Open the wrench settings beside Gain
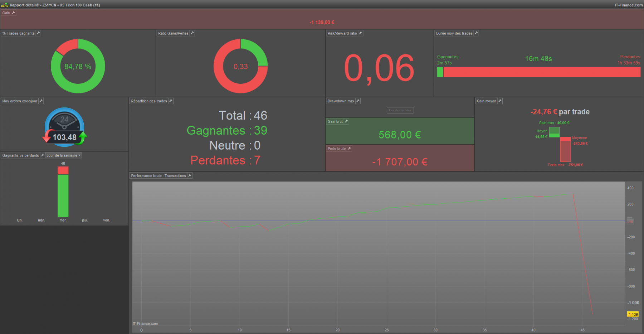The width and height of the screenshot is (644, 334). click(14, 13)
